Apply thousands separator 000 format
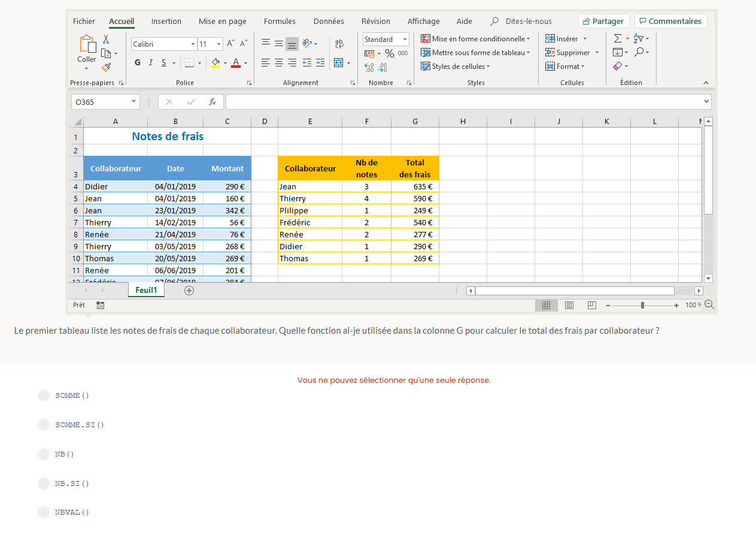Screen dimensions: 756x535 click(x=403, y=53)
